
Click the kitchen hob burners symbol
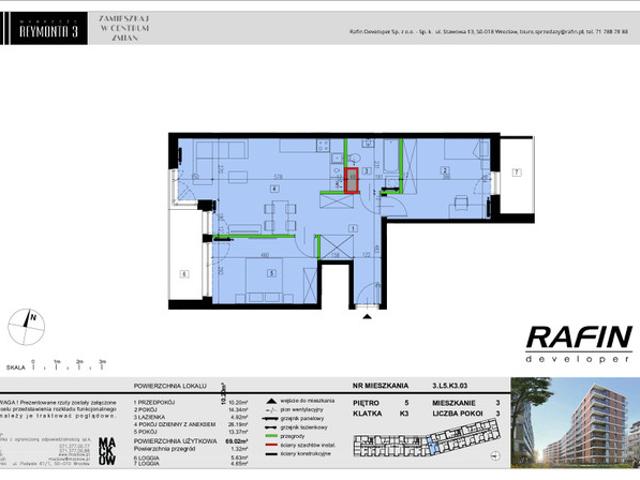(x=323, y=145)
